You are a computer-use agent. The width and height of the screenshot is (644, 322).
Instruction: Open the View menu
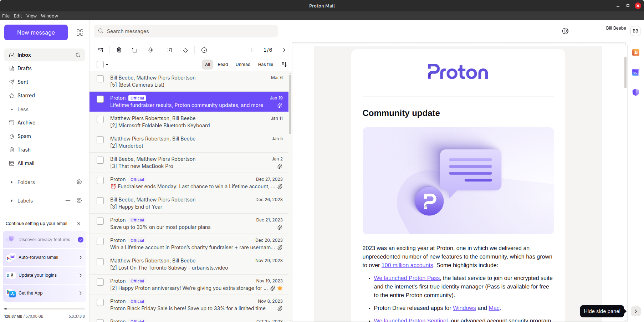pos(31,16)
